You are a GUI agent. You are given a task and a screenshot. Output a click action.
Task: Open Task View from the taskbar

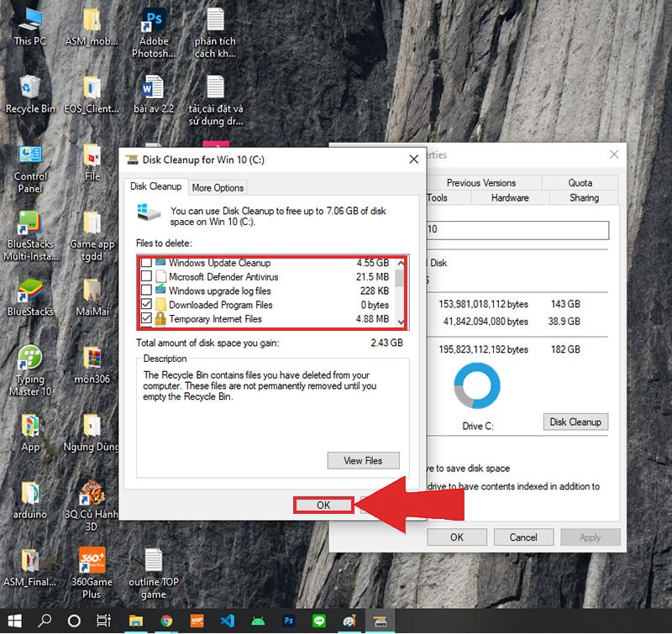point(103,621)
